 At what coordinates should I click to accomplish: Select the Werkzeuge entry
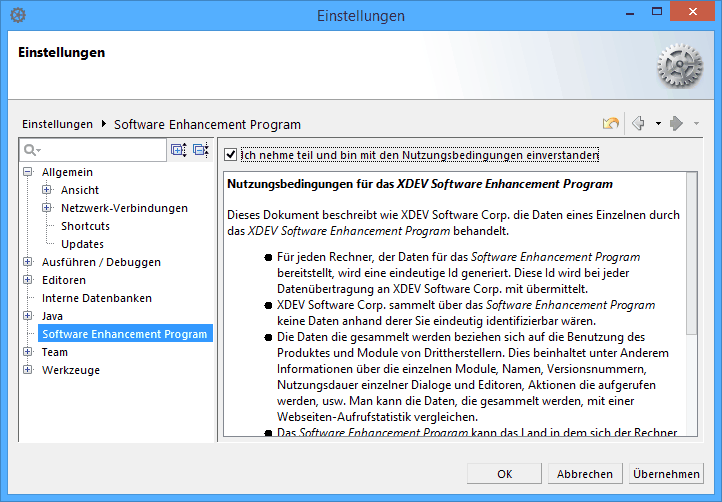(70, 369)
